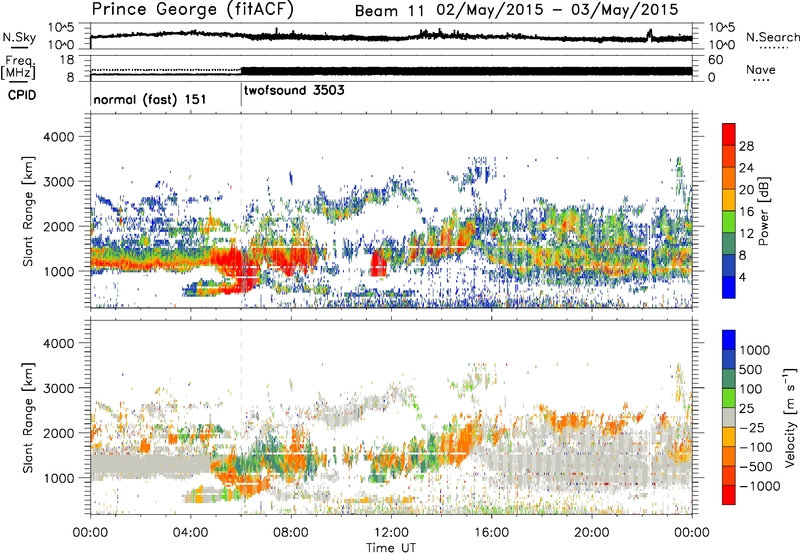The height and width of the screenshot is (554, 800).
Task: Click the '500' velocity colorbar tick
Action: (751, 369)
